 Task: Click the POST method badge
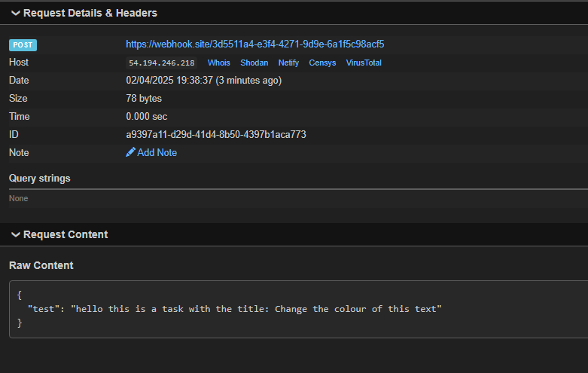[x=23, y=45]
